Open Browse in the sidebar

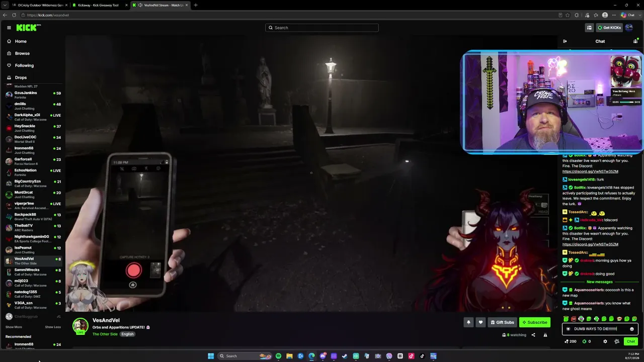click(x=22, y=53)
